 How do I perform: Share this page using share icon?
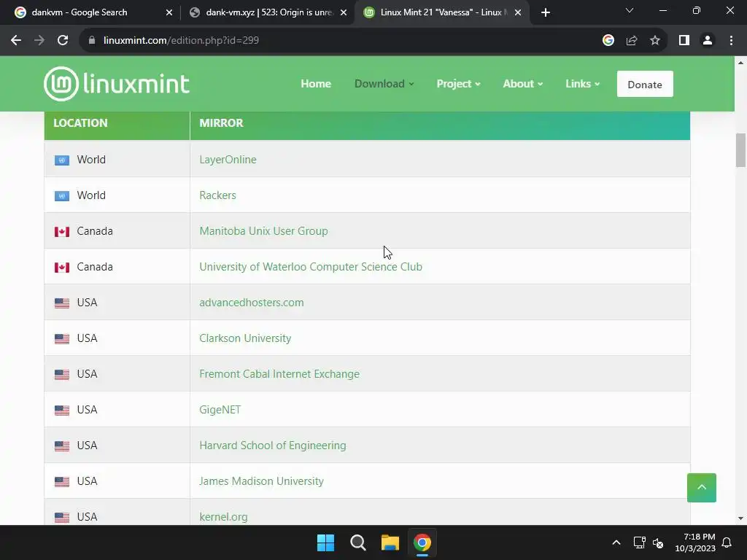[632, 41]
